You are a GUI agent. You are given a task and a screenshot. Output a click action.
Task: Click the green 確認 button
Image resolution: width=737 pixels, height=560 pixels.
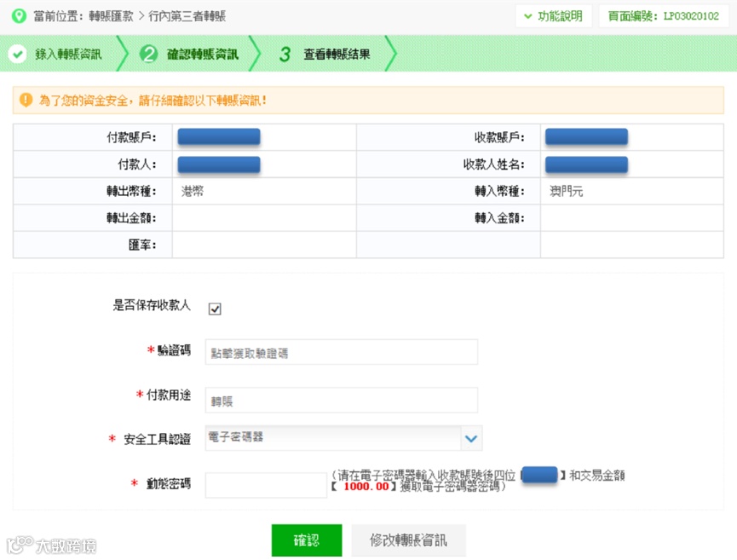(307, 540)
